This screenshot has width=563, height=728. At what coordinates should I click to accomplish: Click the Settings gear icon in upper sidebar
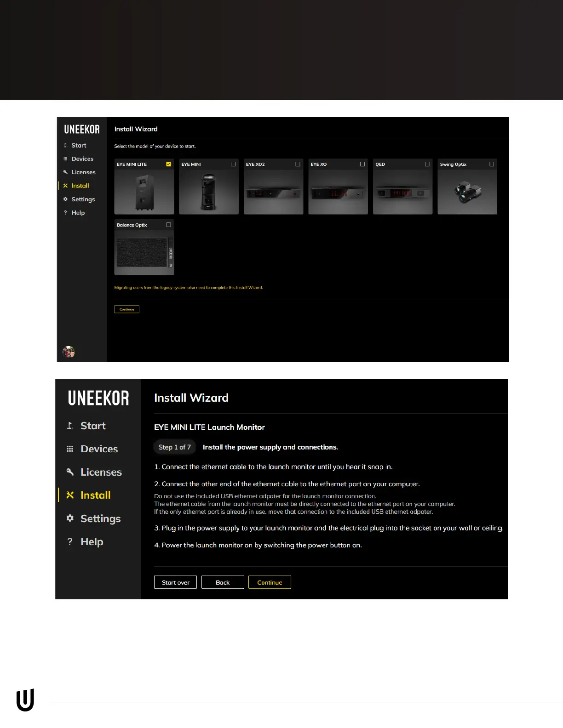65,199
